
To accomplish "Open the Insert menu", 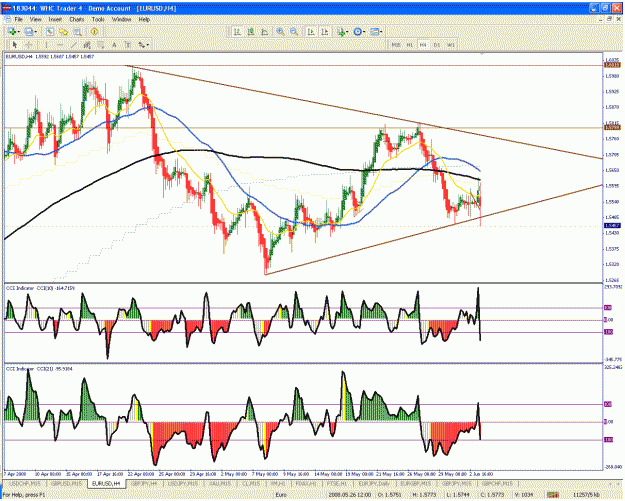I will point(55,19).
